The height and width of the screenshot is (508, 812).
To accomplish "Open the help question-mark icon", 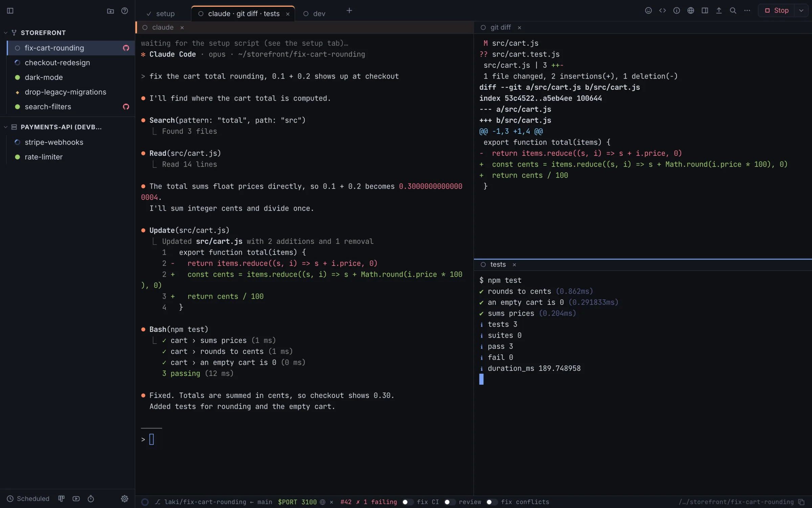I will (x=125, y=11).
